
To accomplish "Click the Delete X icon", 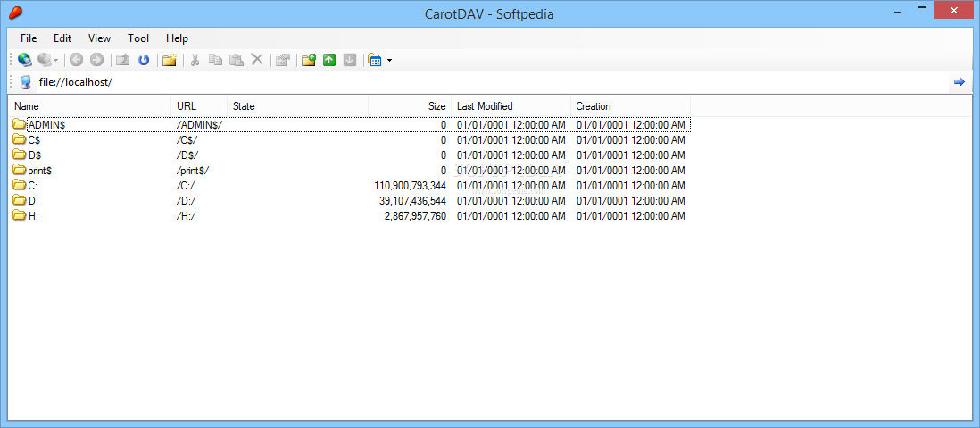I will click(256, 60).
